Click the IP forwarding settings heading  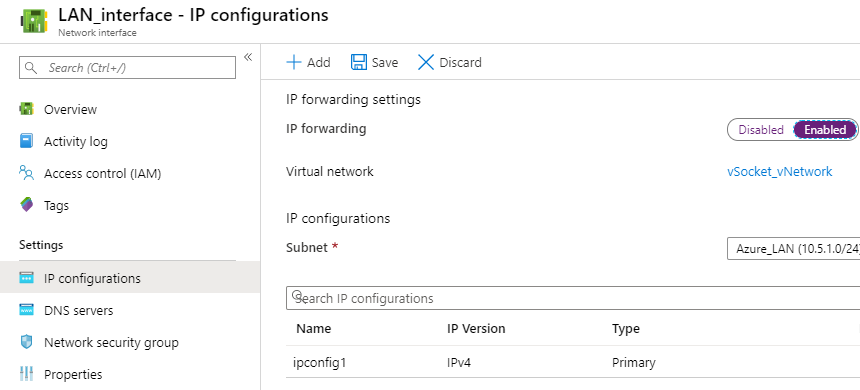click(353, 99)
